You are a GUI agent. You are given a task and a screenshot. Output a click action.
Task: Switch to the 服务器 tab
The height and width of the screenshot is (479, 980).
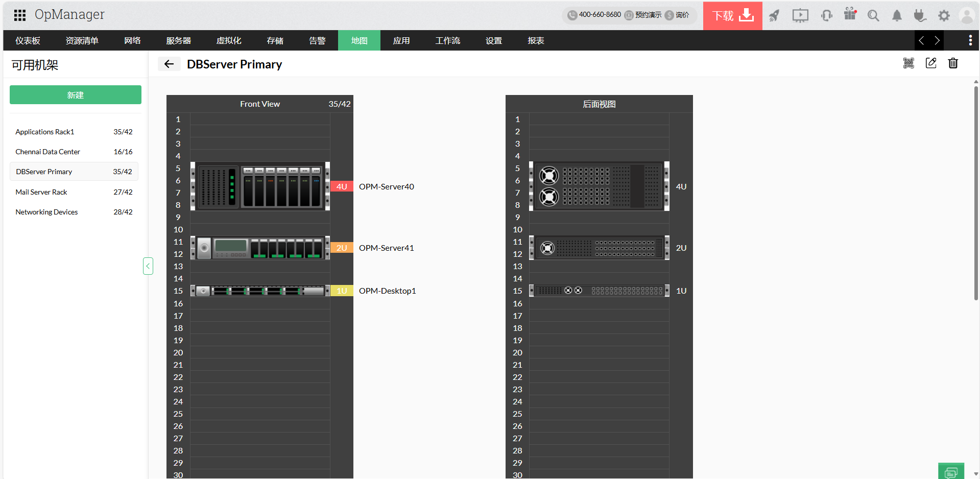coord(178,40)
